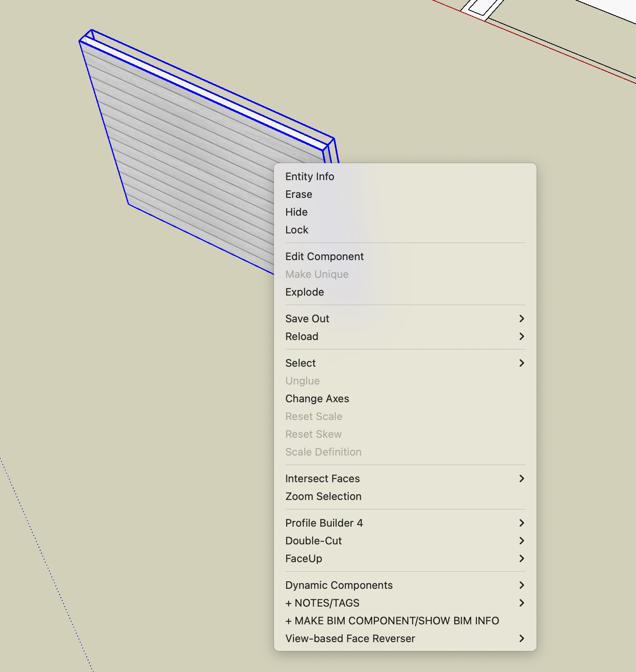Image resolution: width=636 pixels, height=672 pixels.
Task: Expand the Save Out submenu
Action: [307, 319]
